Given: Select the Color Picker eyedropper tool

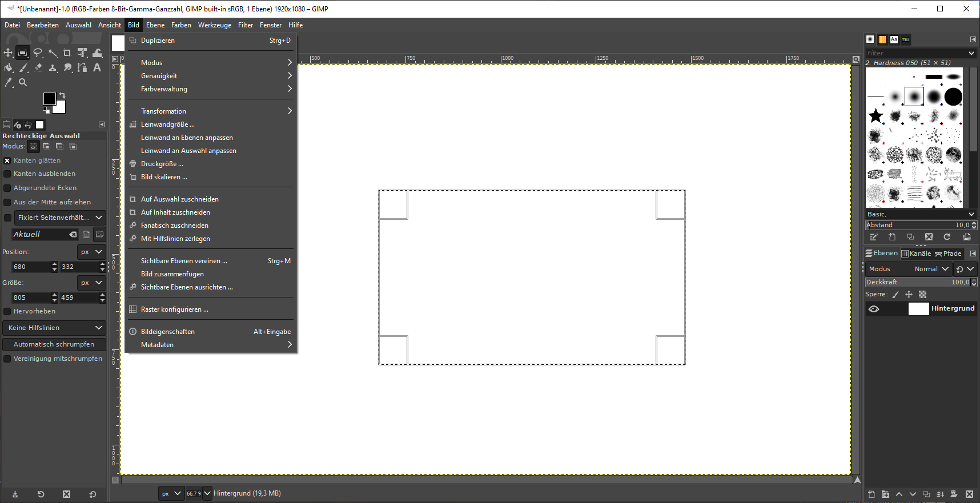Looking at the screenshot, I should [8, 82].
